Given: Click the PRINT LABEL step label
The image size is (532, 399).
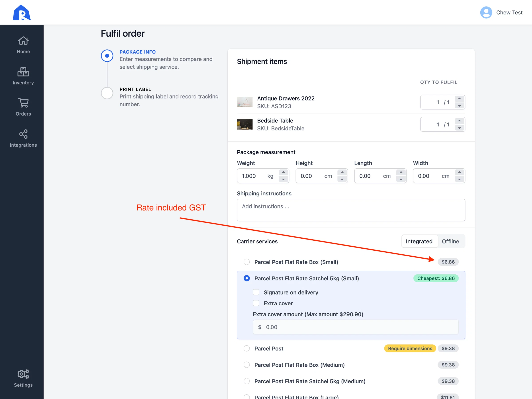Looking at the screenshot, I should tap(135, 89).
